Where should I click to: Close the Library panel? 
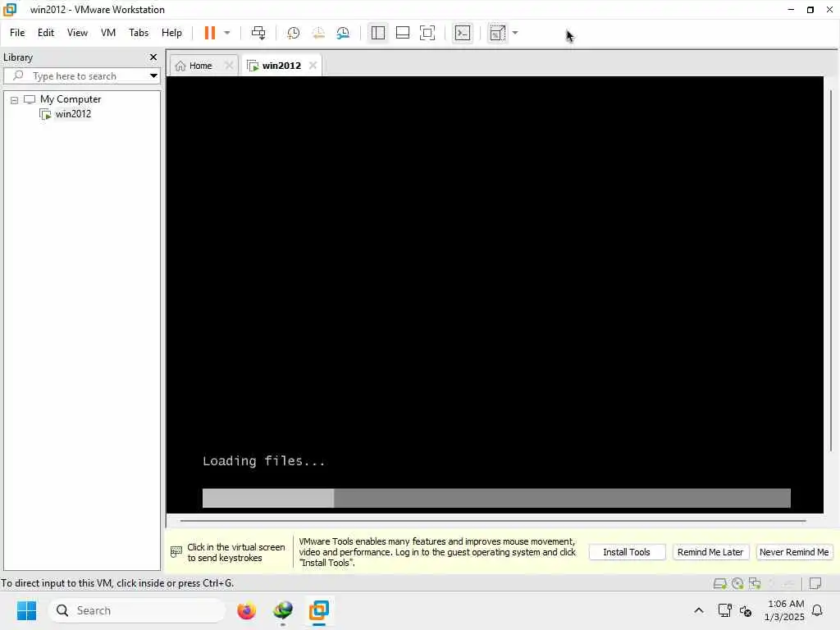pos(153,57)
